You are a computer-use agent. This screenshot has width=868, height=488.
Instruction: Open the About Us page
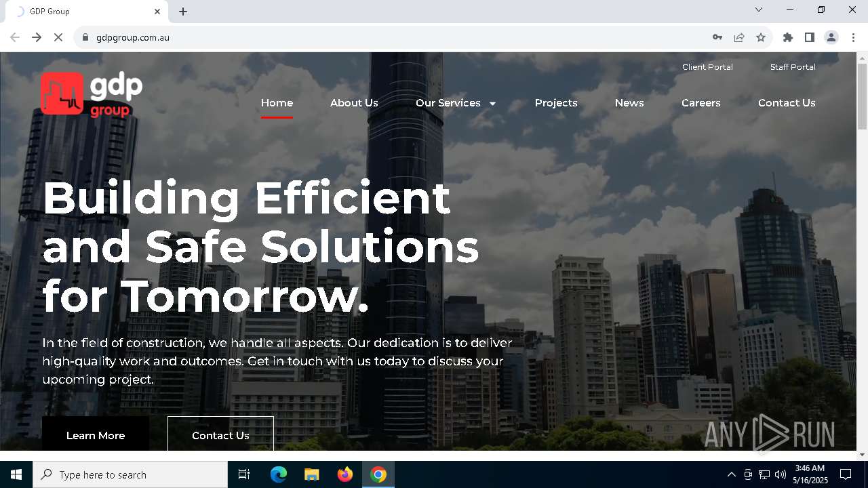354,103
